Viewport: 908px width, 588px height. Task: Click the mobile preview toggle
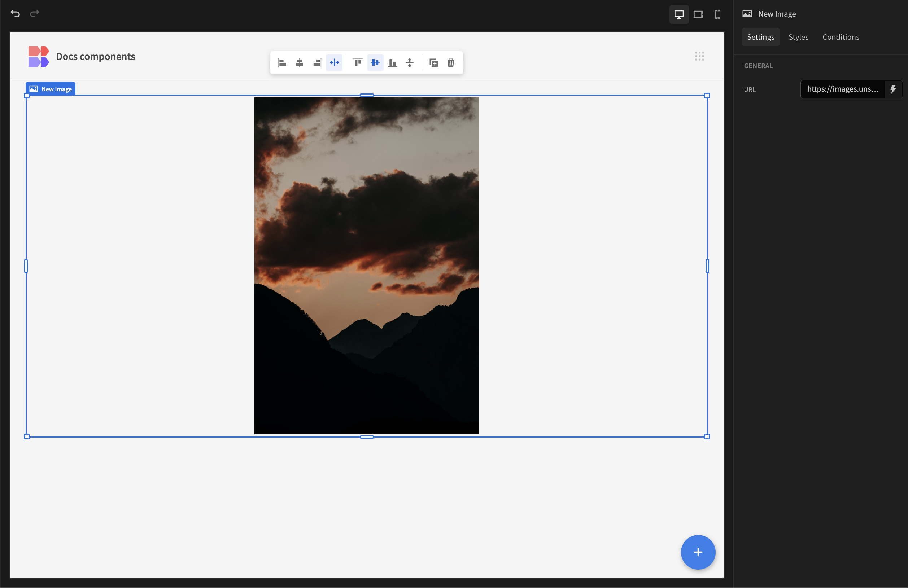click(718, 13)
